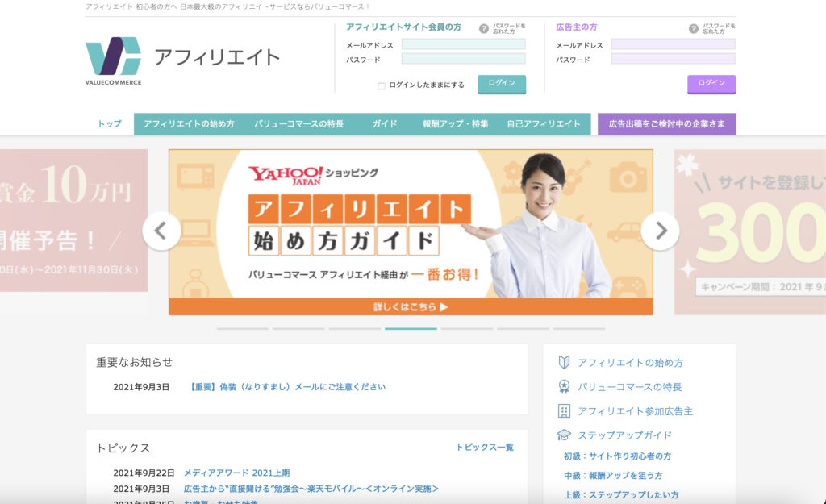Click the アフィリエイトサイト会員の方 heading
Image resolution: width=826 pixels, height=504 pixels.
pos(403,27)
